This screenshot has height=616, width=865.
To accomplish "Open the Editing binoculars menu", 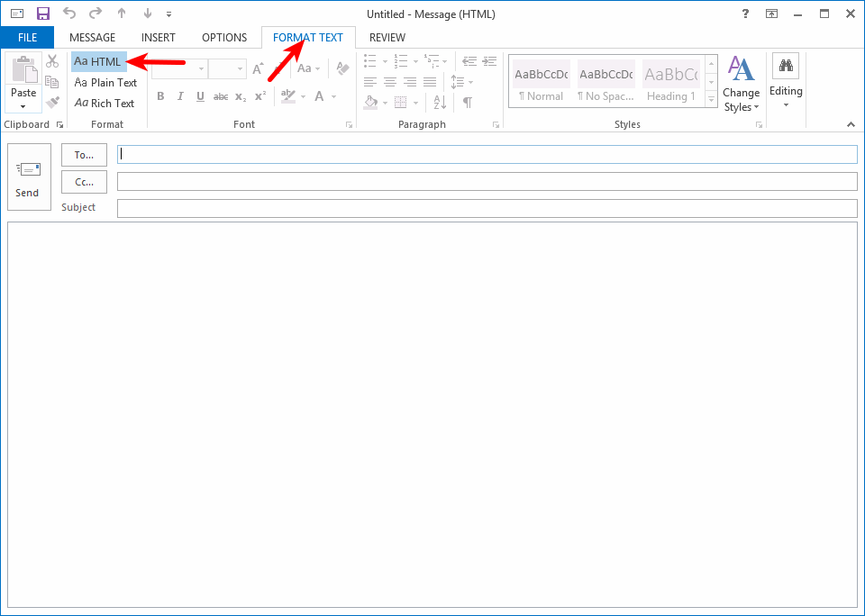I will (786, 80).
